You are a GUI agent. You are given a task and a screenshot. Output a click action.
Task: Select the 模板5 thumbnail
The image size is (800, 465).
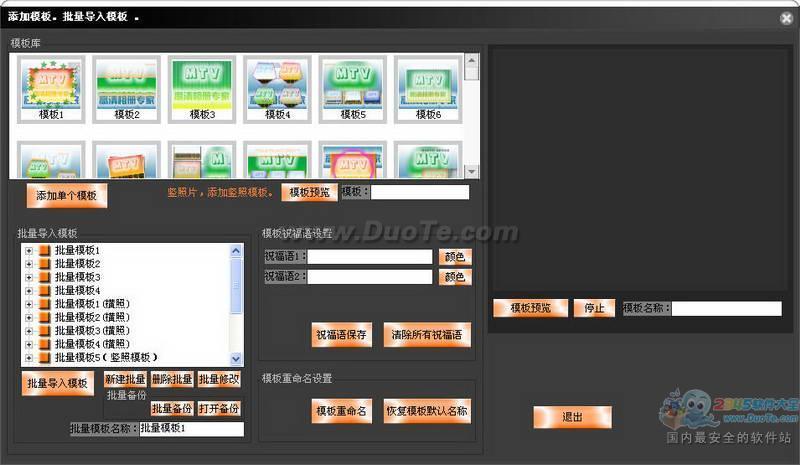coord(353,89)
